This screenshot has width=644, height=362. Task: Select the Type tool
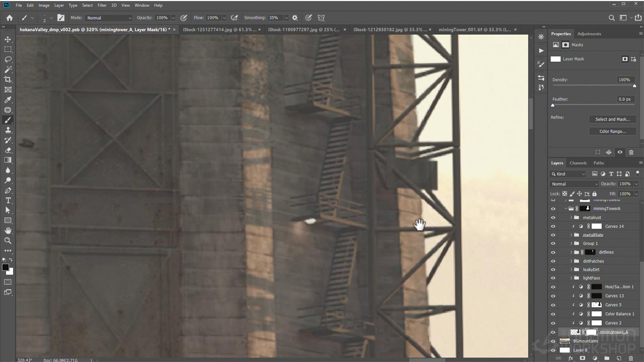pos(8,200)
